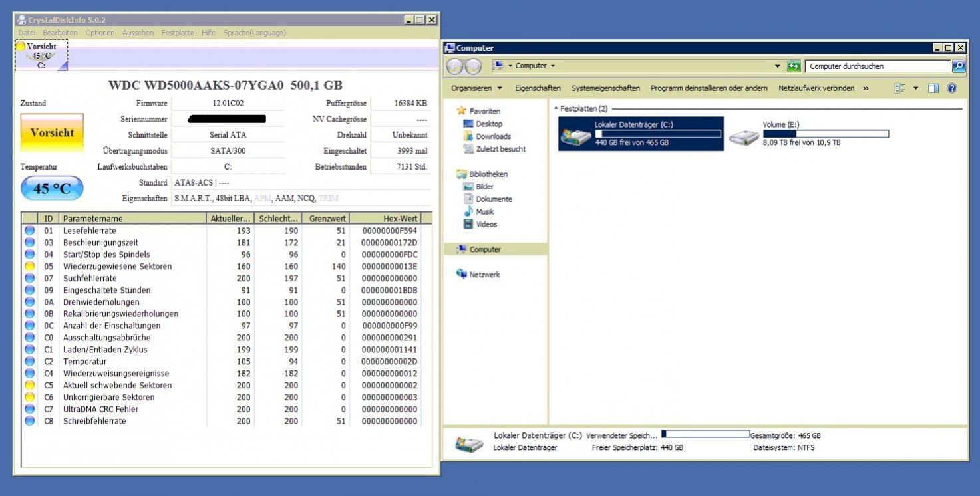Open Explorer help question mark icon

pyautogui.click(x=952, y=88)
